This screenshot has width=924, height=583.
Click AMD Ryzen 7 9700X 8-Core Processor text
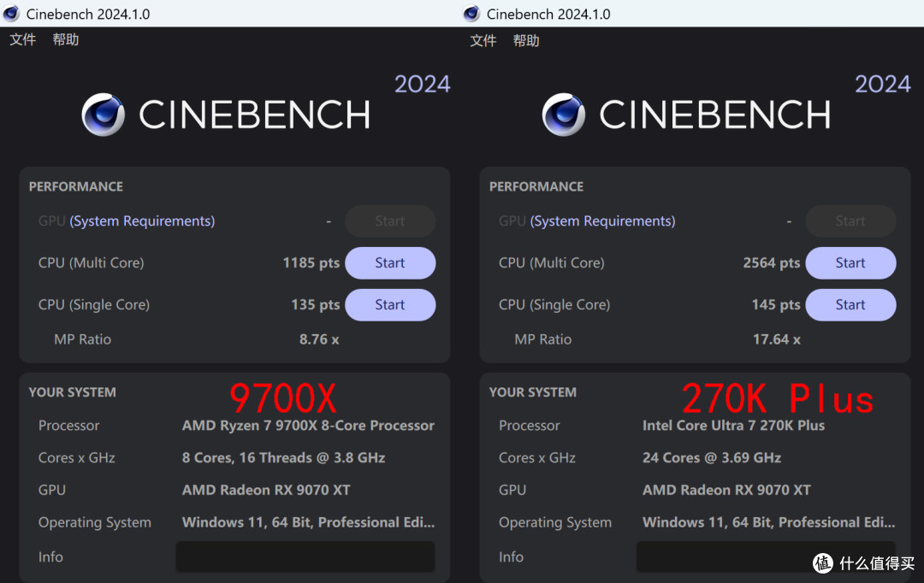pyautogui.click(x=308, y=425)
